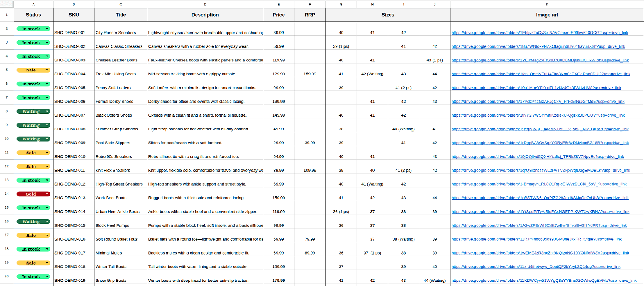Viewport: 644px width, 286px height.
Task: Expand the Sale dropdown for Trek Mid Hiking Boots
Action: coord(47,70)
